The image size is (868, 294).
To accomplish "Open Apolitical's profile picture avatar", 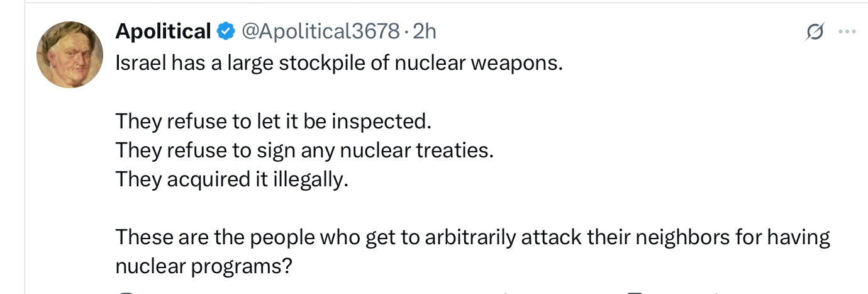I will [70, 55].
